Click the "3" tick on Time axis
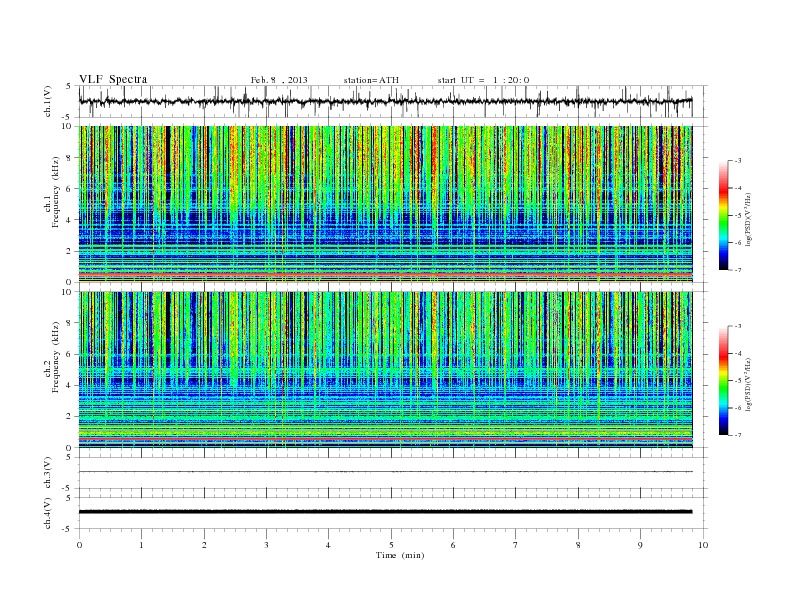 (x=266, y=545)
